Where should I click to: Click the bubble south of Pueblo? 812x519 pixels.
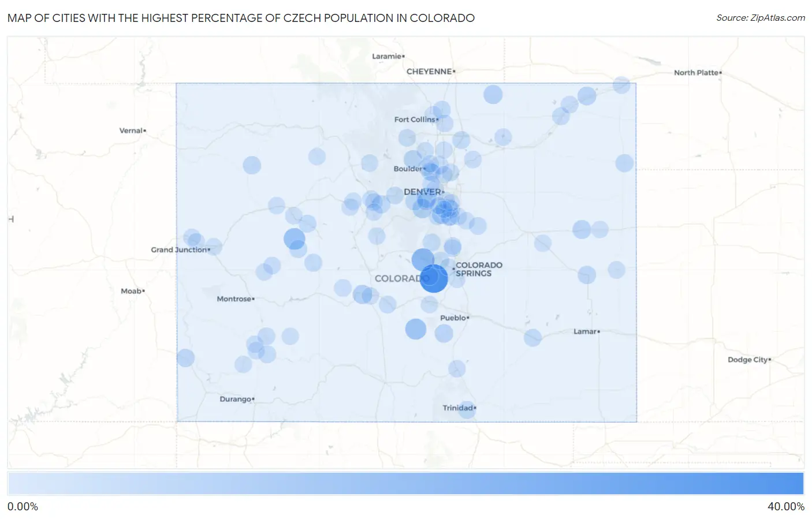click(457, 368)
